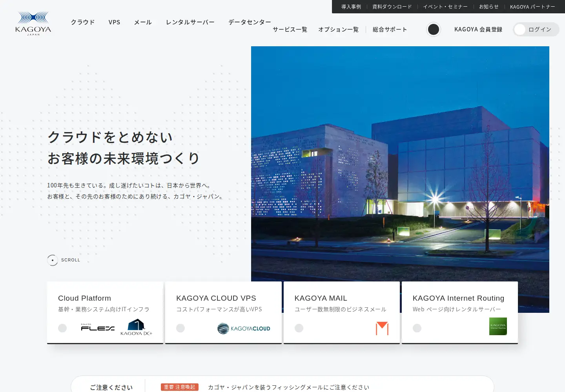Click the gray circle on Internet Routing card
Image resolution: width=565 pixels, height=392 pixels.
click(417, 328)
